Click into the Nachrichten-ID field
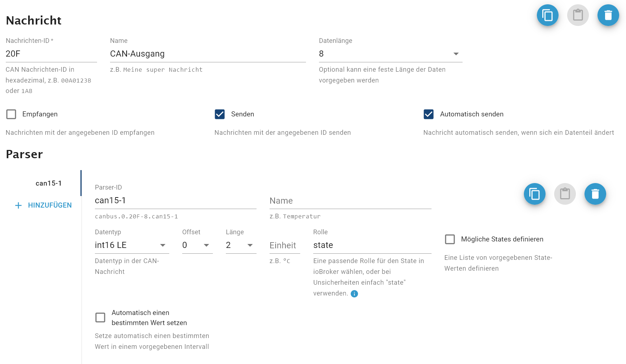626x364 pixels. coord(51,54)
